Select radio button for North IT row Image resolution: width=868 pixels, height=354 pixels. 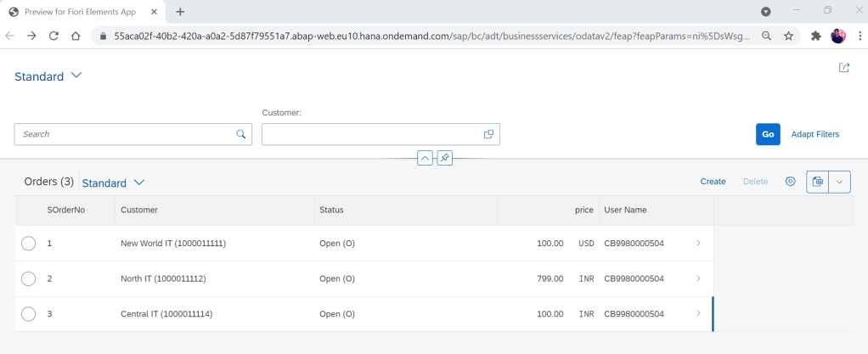[28, 278]
